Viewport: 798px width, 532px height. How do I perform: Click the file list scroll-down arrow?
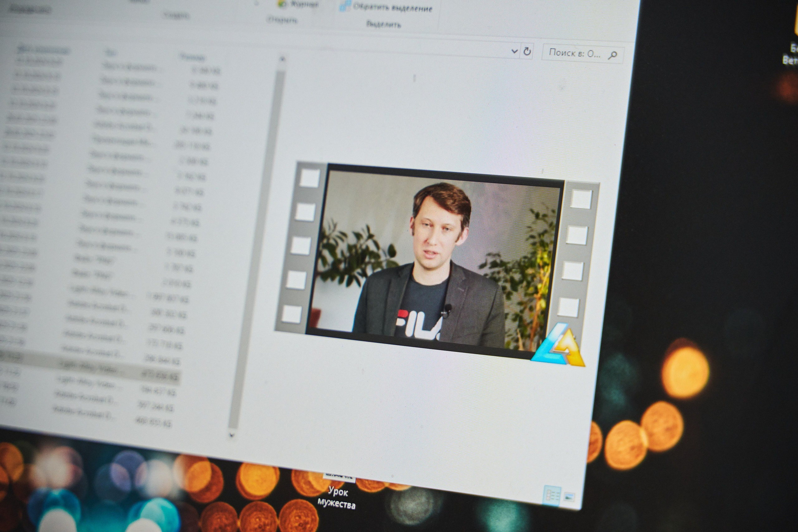232,435
